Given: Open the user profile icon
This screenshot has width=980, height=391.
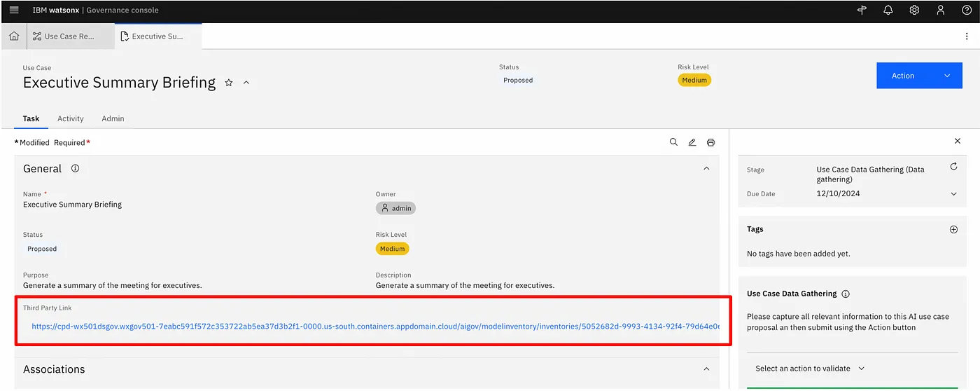Looking at the screenshot, I should 941,11.
